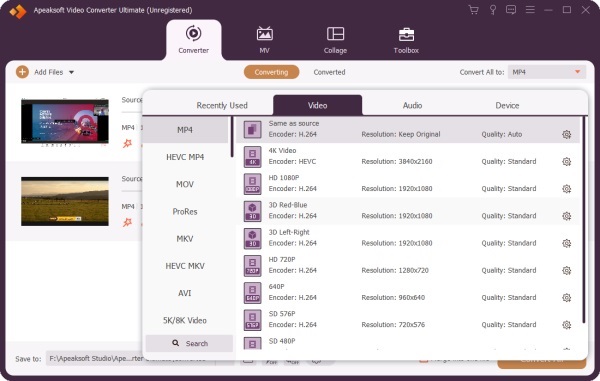600x381 pixels.
Task: Show the Converted list
Action: [x=329, y=72]
